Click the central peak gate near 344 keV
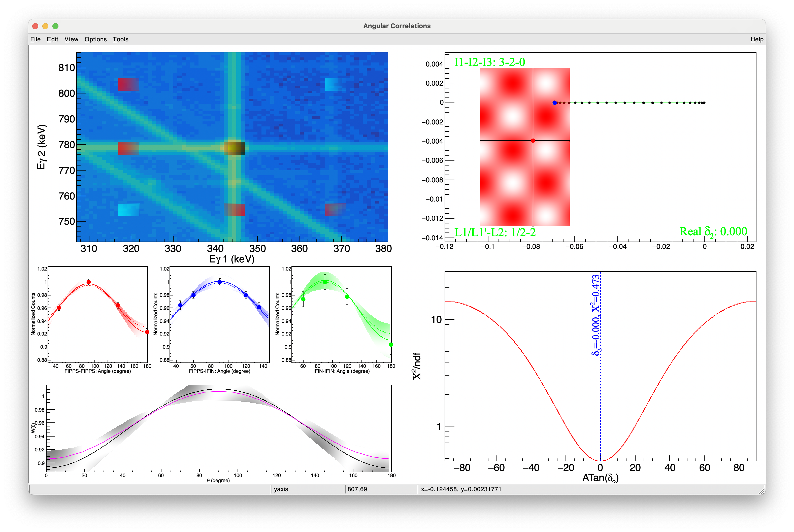 click(234, 148)
